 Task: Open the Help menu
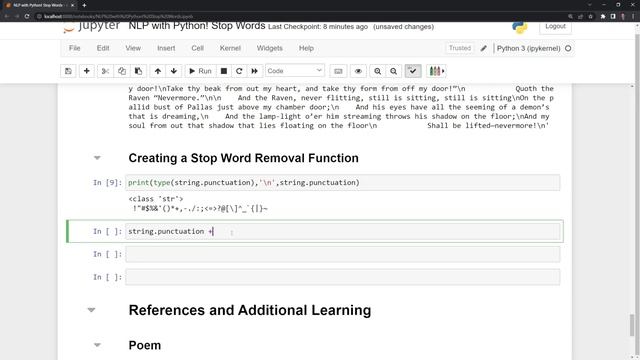point(306,48)
